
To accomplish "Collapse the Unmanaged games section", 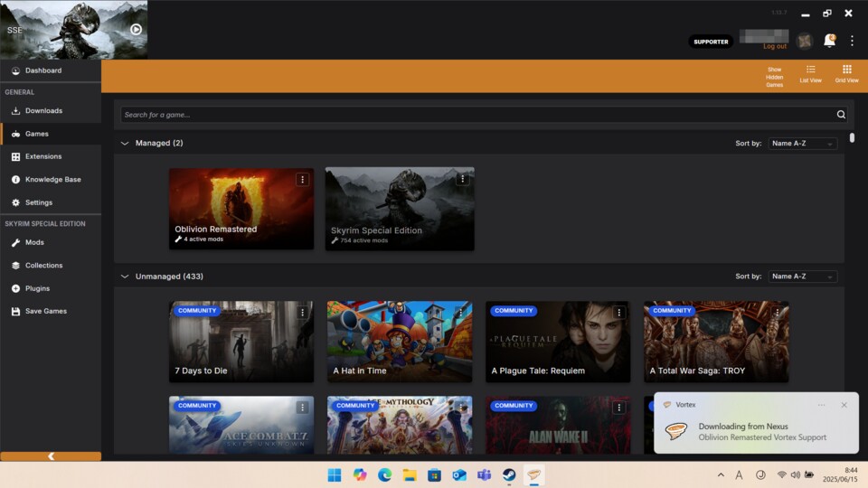I will 125,276.
